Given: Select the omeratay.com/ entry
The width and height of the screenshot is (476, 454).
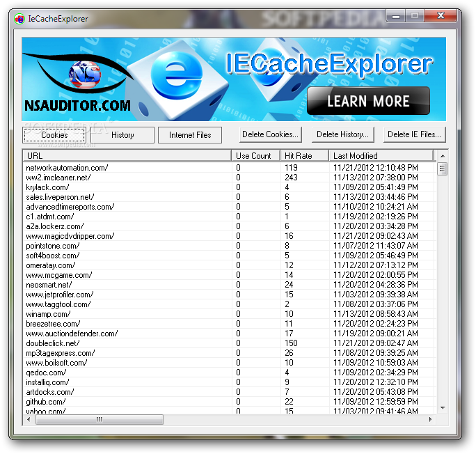Looking at the screenshot, I should (230, 265).
